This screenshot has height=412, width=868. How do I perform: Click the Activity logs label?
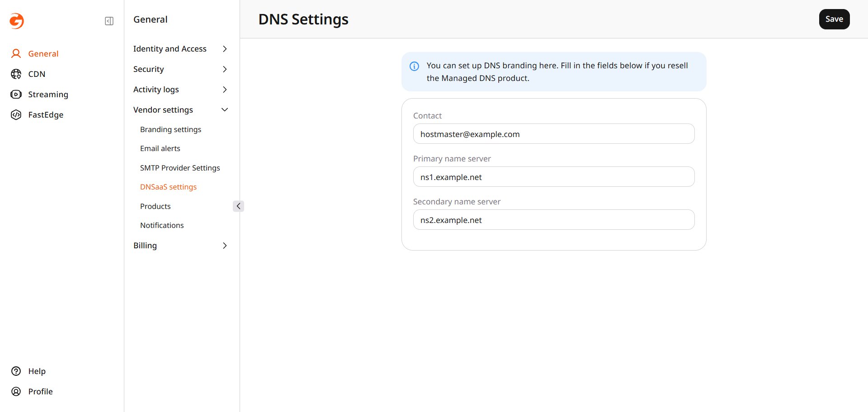(x=156, y=90)
